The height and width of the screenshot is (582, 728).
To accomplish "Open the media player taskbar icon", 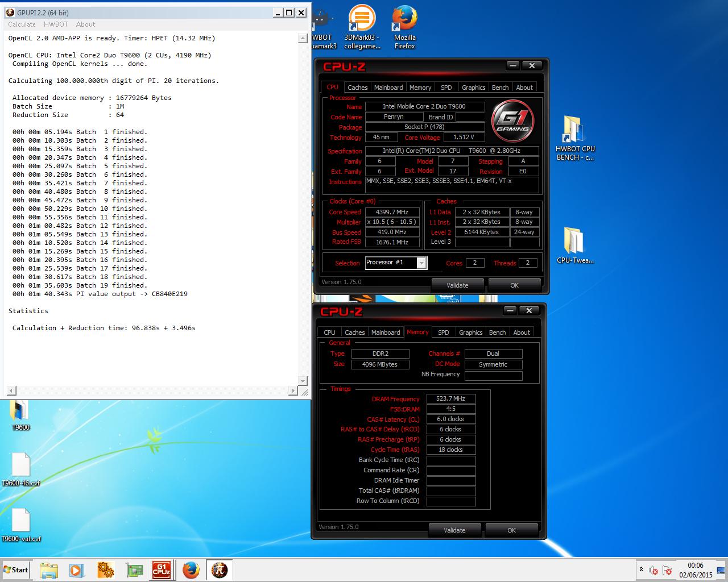I will click(77, 570).
